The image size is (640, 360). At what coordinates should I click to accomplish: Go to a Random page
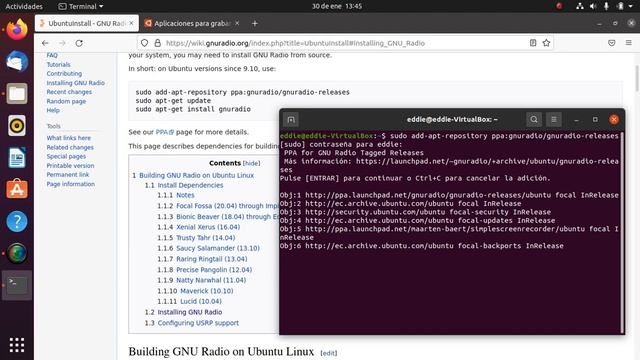pyautogui.click(x=66, y=101)
